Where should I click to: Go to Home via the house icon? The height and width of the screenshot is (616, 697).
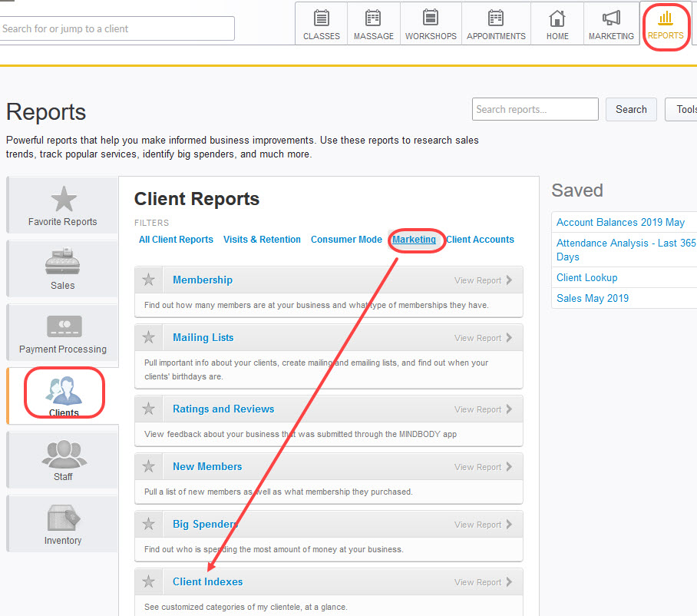point(557,23)
